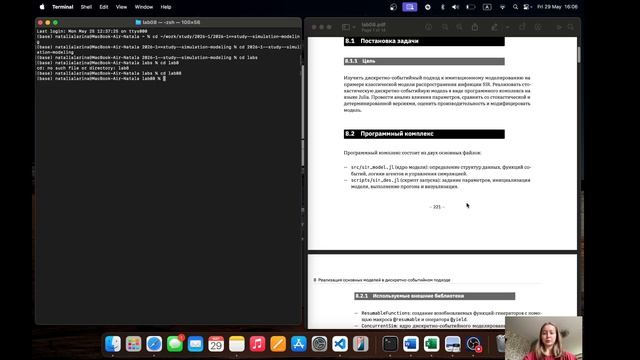Open System Settings from the Dock
Screen dimensions: 640x360
(319, 344)
